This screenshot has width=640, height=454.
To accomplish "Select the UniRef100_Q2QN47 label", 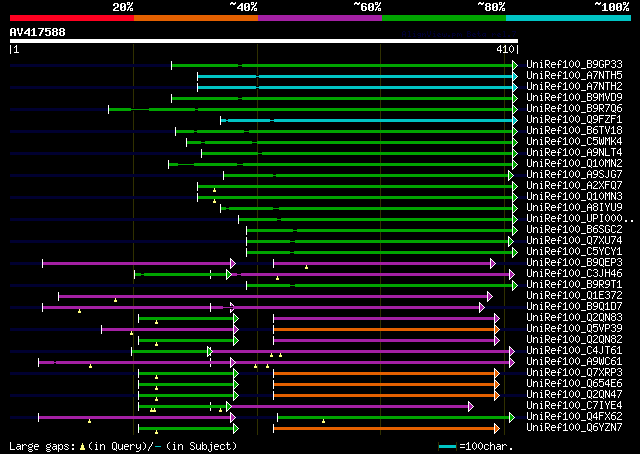I will coord(574,395).
